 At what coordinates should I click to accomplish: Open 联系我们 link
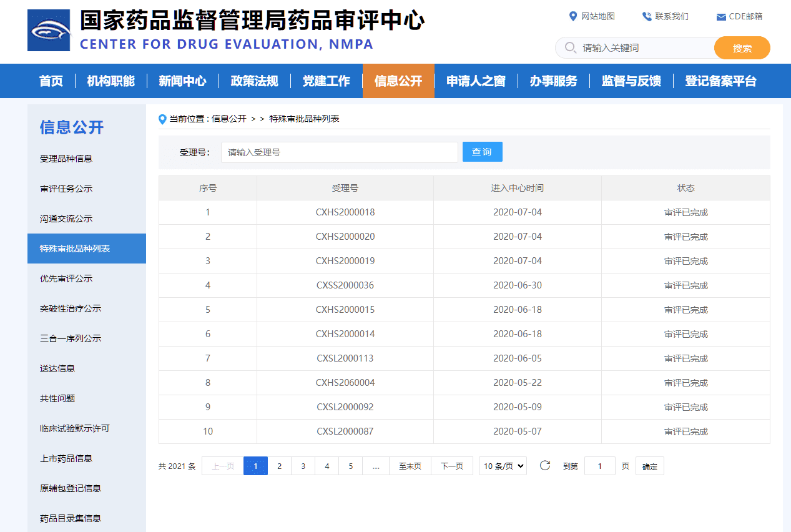(x=672, y=16)
